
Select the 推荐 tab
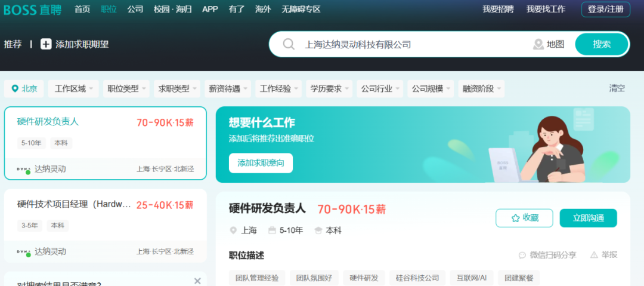pos(13,44)
